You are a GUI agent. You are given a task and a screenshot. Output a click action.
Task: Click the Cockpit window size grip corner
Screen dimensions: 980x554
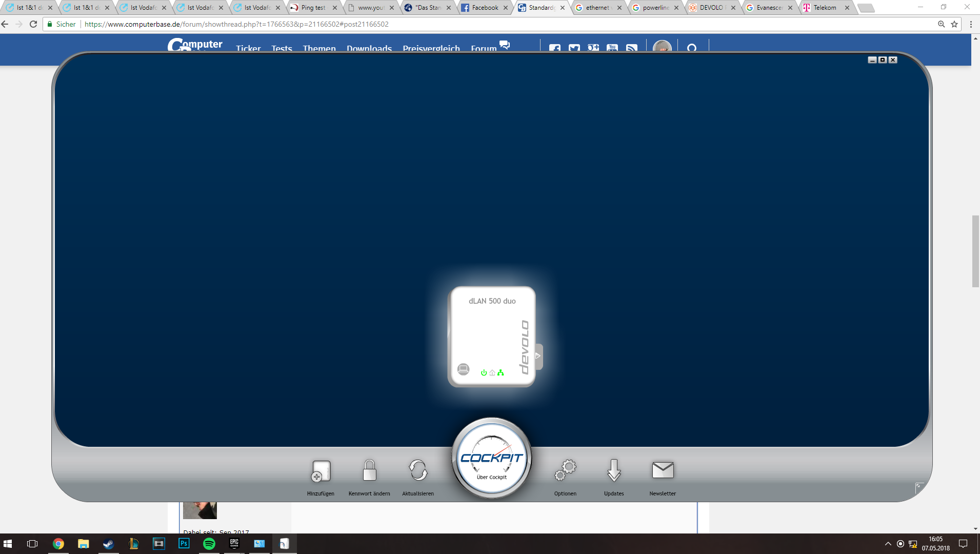pos(919,487)
